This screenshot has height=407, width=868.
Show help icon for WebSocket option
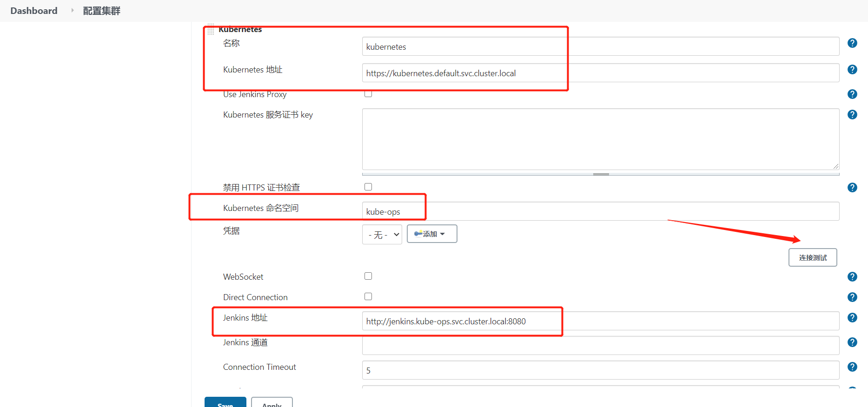coord(852,277)
